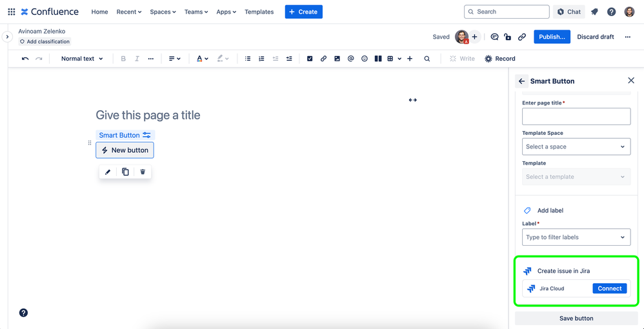The image size is (644, 329).
Task: Open the text color picker dropdown
Action: 203,59
